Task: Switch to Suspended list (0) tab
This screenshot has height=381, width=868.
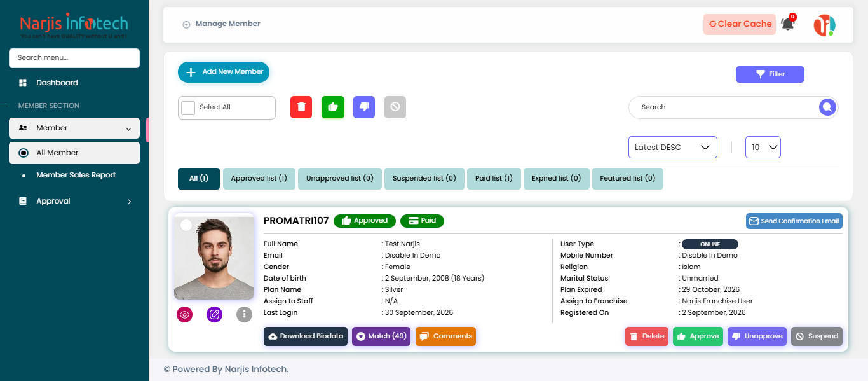Action: [x=424, y=179]
